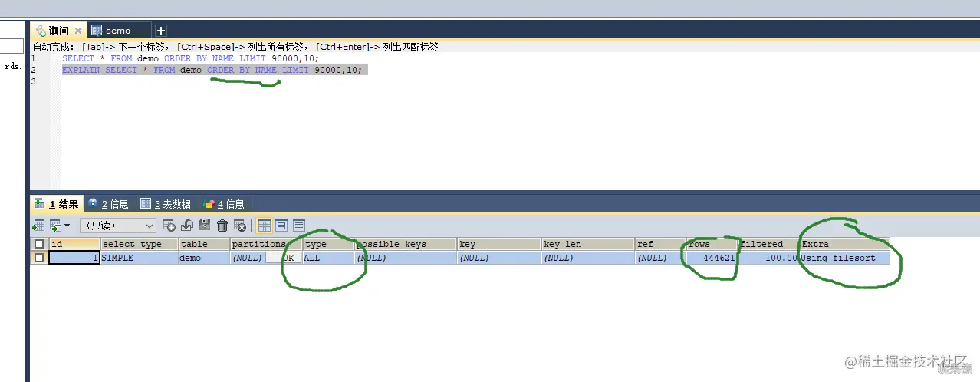Cancel changes icon in result toolbar
This screenshot has width=980, height=382.
click(240, 226)
